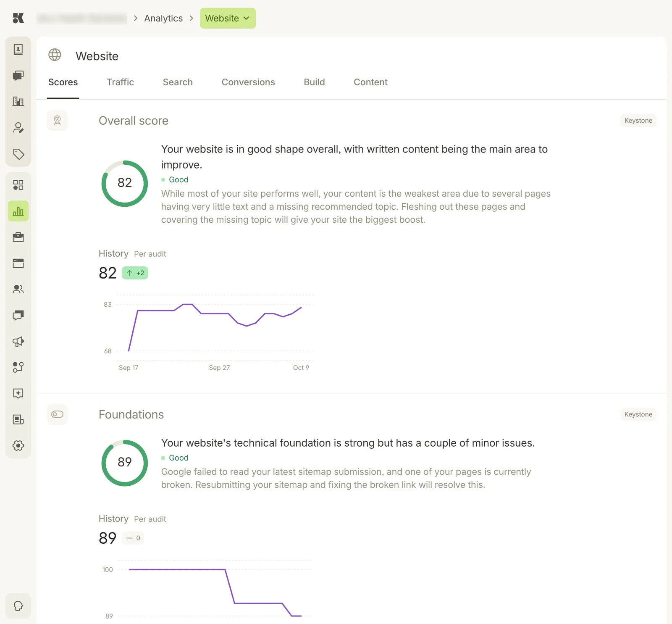Click the Good status under the Foundations summary
The height and width of the screenshot is (624, 672).
pos(175,458)
